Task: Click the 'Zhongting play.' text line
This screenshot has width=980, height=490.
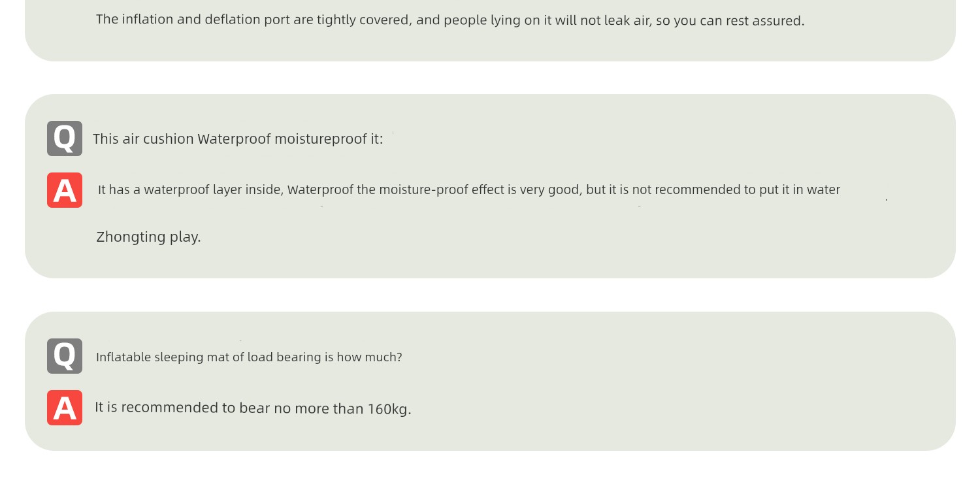Action: 148,237
